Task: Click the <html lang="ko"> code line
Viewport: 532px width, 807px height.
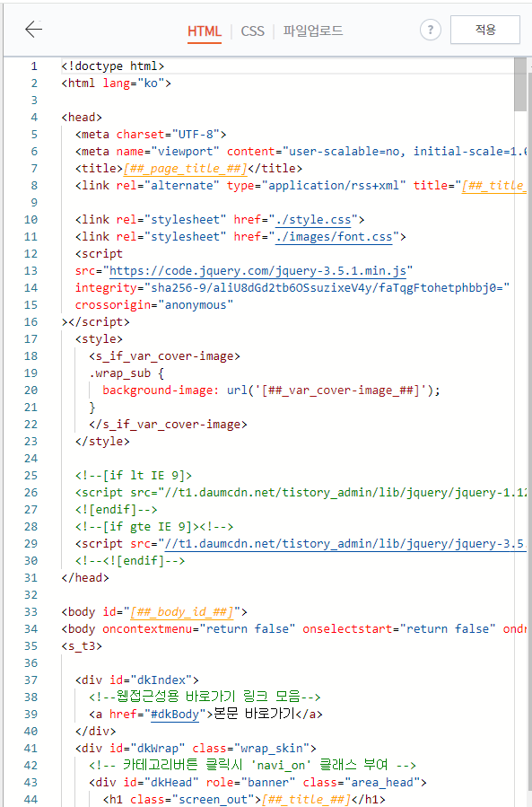Action: (x=117, y=83)
